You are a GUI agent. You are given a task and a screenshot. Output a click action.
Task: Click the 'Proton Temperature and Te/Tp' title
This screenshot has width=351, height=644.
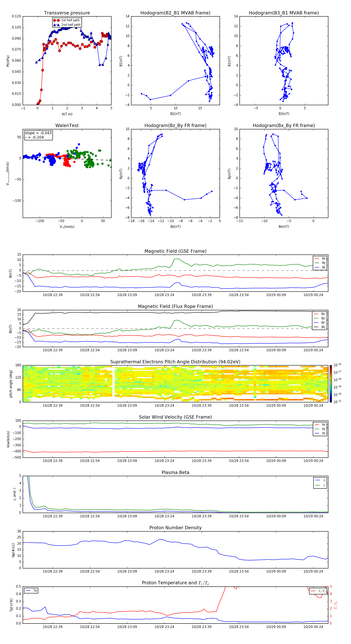point(175,583)
